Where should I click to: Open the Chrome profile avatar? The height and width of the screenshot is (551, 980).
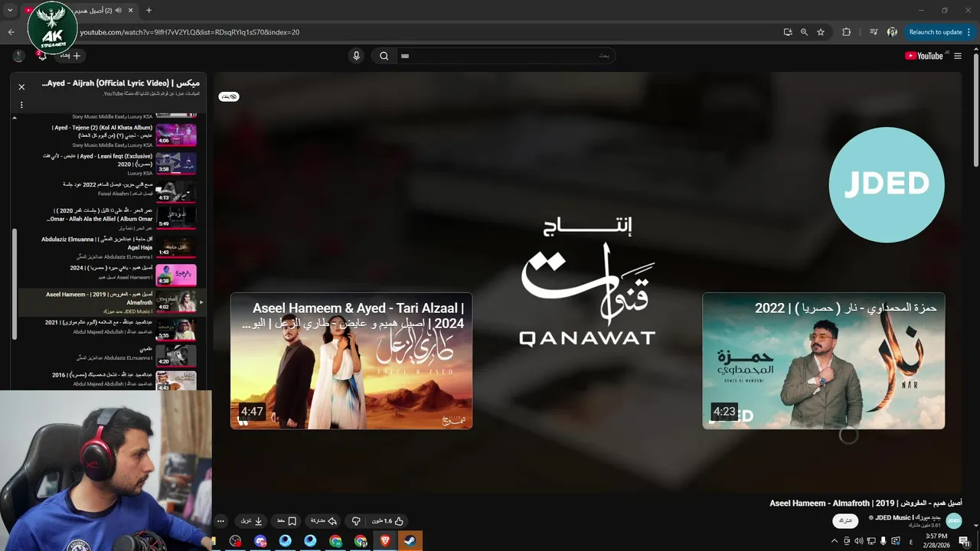tap(892, 32)
